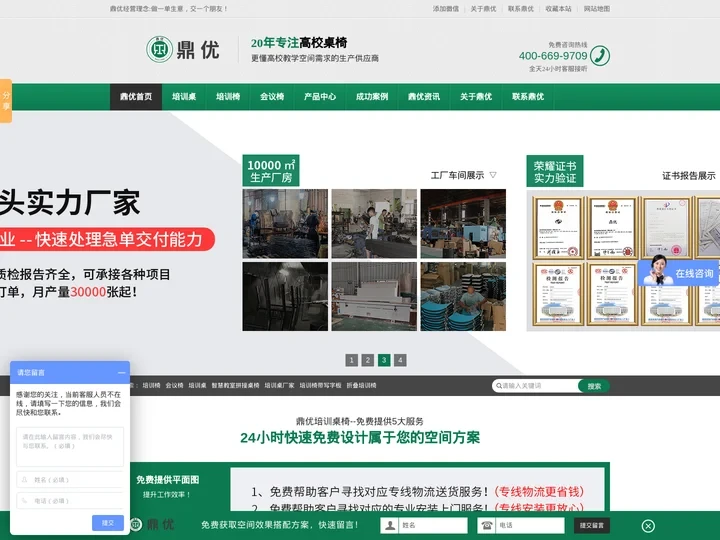720x540 pixels.
Task: Open 培训椅 nav menu
Action: tap(228, 96)
